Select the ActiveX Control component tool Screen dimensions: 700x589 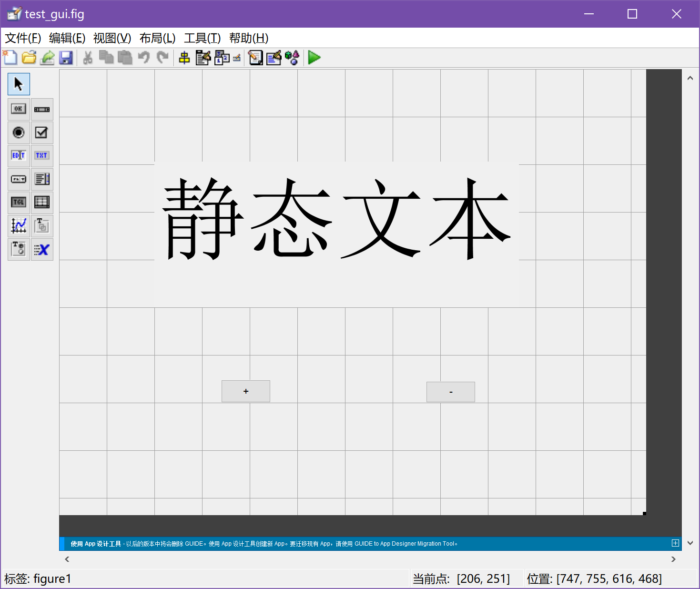click(42, 249)
